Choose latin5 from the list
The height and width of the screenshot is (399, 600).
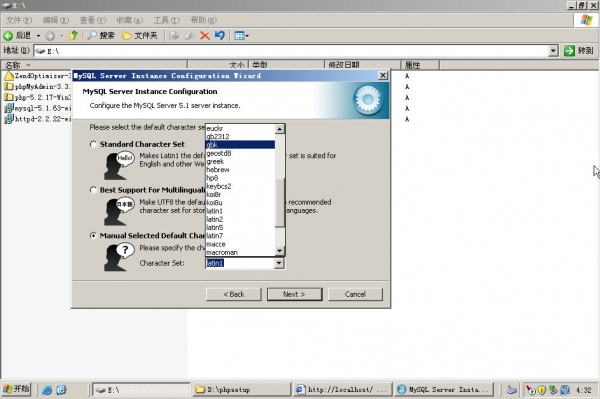pos(240,228)
